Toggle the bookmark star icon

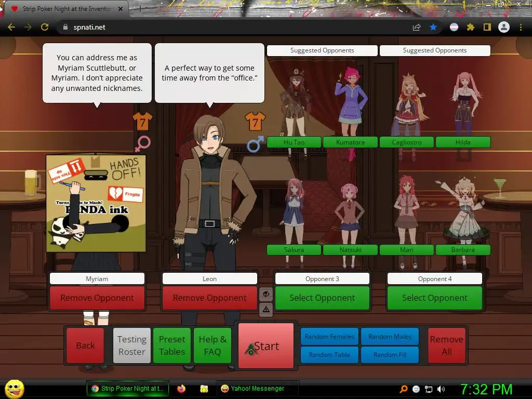click(433, 27)
